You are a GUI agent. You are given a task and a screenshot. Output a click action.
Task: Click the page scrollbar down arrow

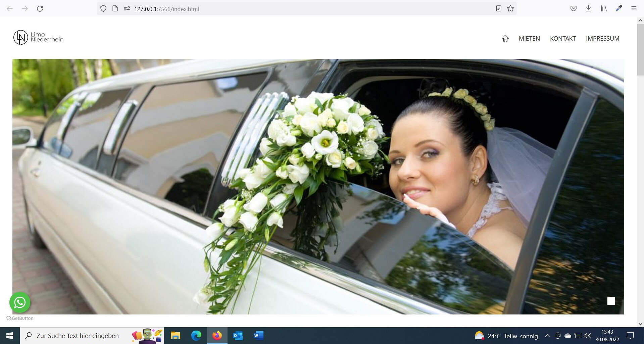pyautogui.click(x=640, y=324)
